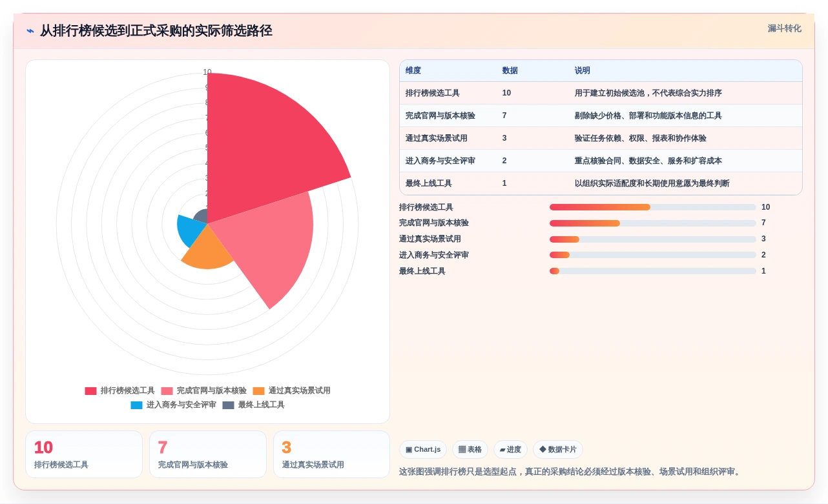Viewport: 828px width, 504px height.
Task: Click the summary note 这张图强调排行榜只是选型起点
Action: tap(571, 472)
